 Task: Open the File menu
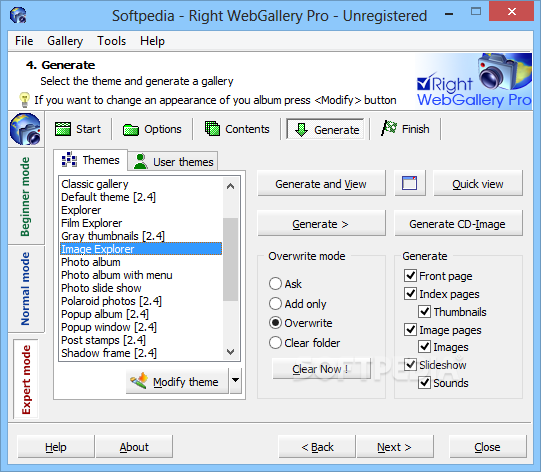click(x=24, y=41)
